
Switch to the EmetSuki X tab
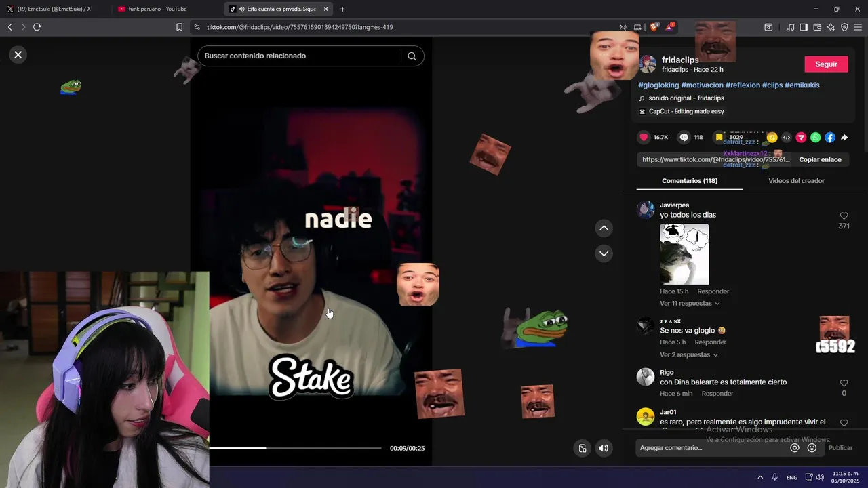54,9
